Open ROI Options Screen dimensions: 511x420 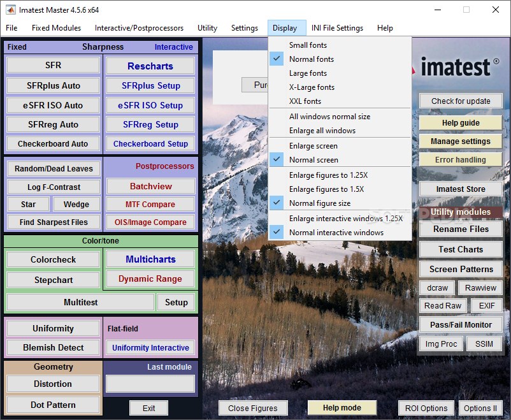click(x=426, y=409)
